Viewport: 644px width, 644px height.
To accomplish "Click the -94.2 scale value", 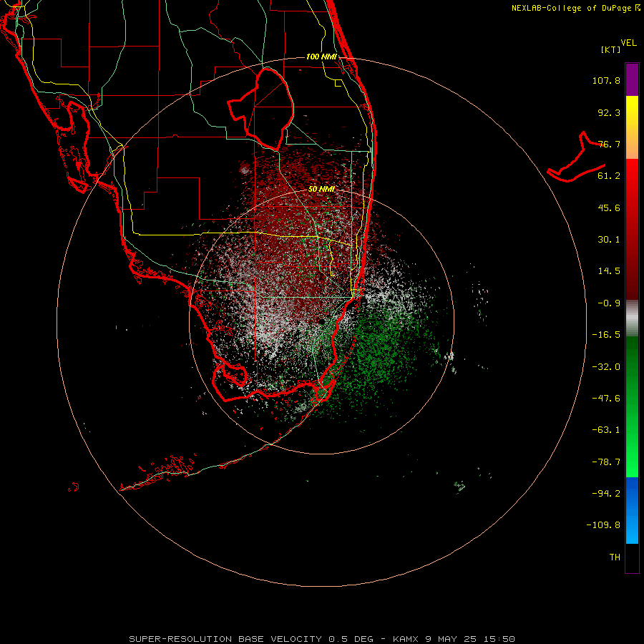I will (x=606, y=494).
